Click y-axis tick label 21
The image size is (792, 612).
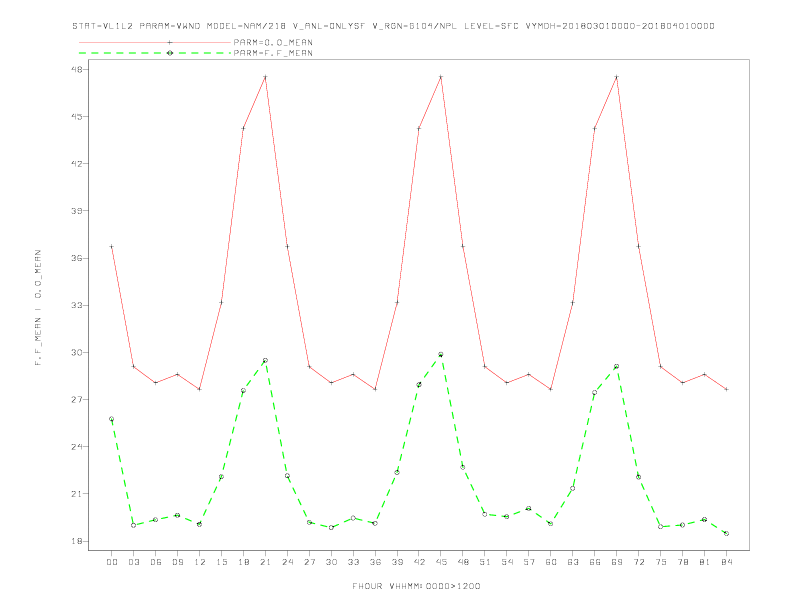click(77, 494)
